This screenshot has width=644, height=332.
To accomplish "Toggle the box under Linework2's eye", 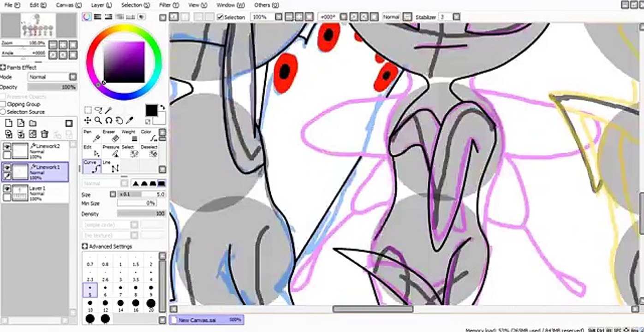I will tap(7, 155).
